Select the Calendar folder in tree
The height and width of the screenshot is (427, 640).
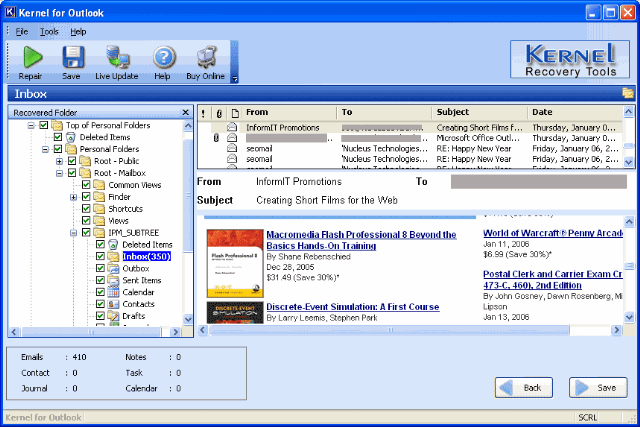tap(138, 292)
